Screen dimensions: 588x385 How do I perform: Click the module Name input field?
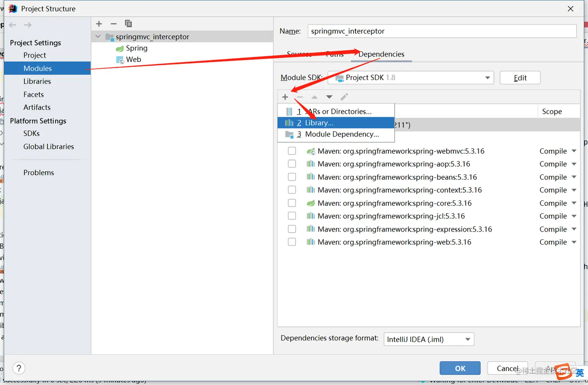[x=442, y=31]
